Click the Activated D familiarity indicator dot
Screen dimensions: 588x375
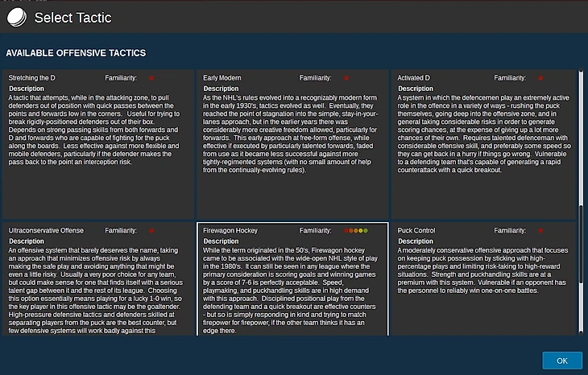[x=540, y=78]
